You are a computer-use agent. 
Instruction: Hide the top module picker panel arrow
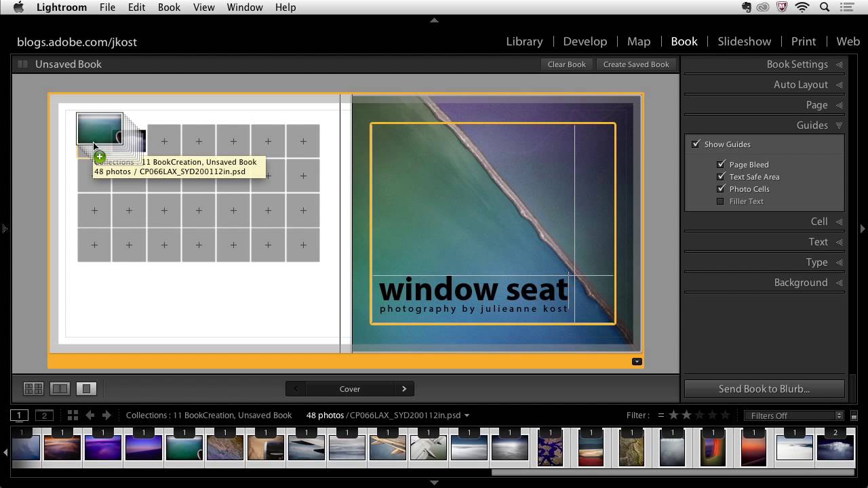434,20
